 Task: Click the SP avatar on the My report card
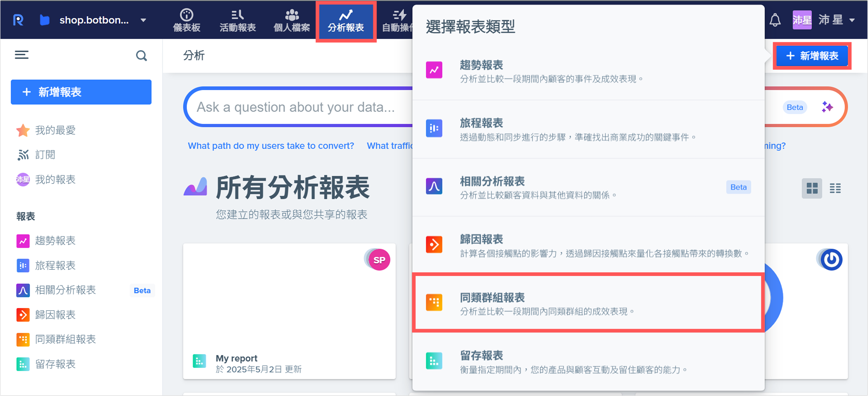(x=379, y=260)
